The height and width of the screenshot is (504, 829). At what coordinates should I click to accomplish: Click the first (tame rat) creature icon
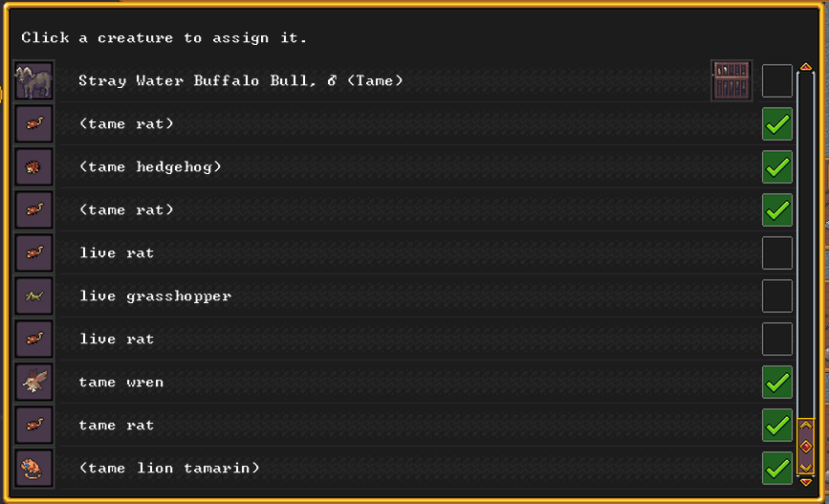click(x=34, y=124)
